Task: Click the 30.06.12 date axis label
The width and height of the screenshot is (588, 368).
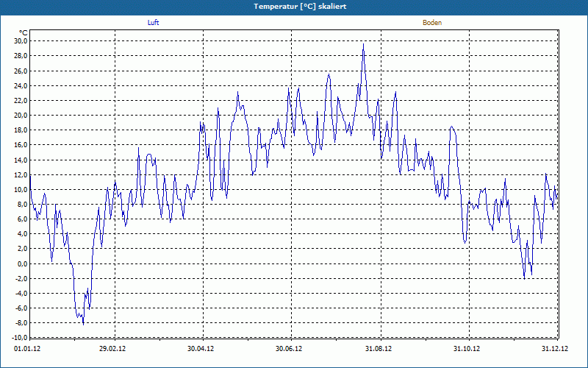Action: [x=289, y=349]
